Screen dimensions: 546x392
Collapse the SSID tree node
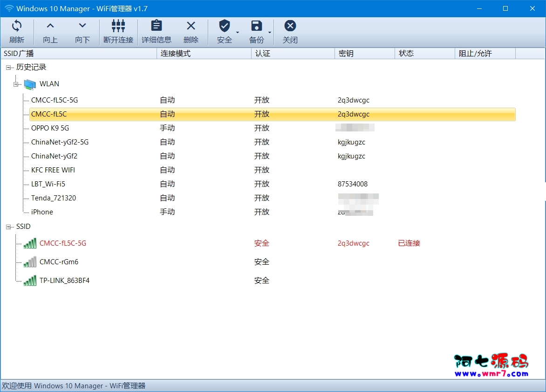[x=8, y=227]
